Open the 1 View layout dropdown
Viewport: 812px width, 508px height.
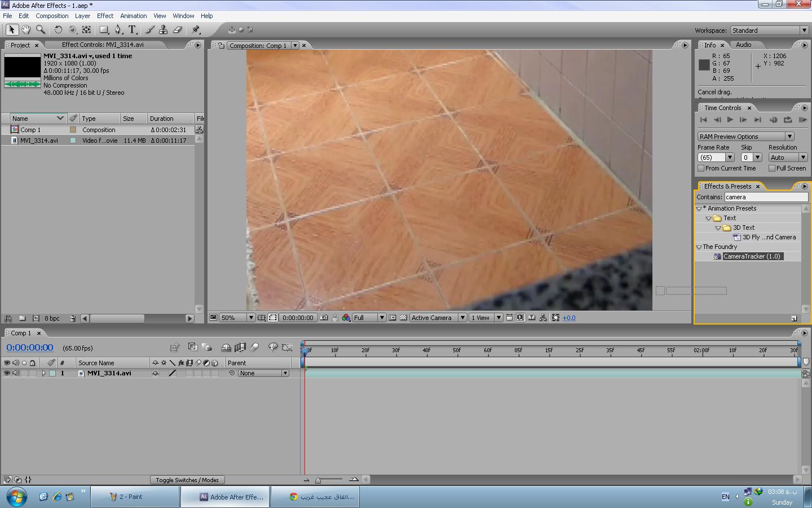(x=486, y=318)
